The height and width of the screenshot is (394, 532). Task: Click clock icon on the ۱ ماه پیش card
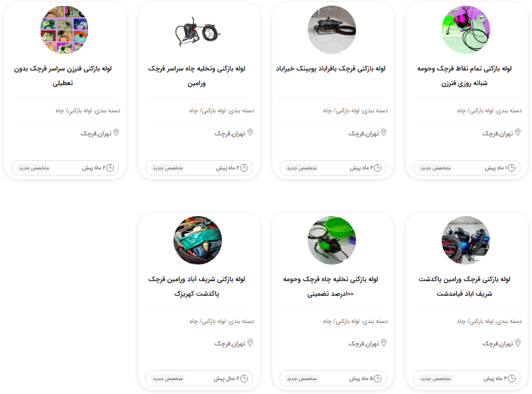point(511,168)
